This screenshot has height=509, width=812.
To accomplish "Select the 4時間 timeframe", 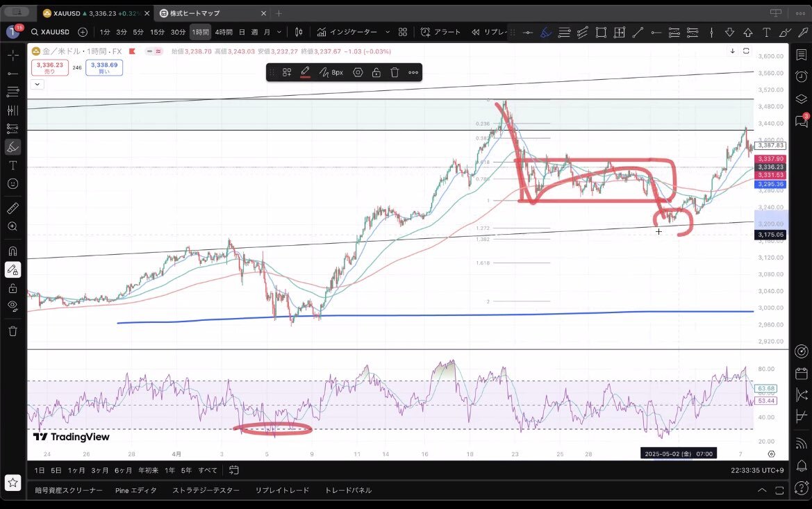I will pyautogui.click(x=224, y=32).
